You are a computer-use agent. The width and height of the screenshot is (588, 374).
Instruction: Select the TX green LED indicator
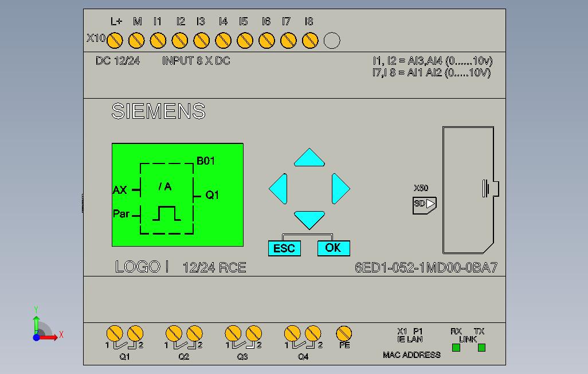[x=481, y=348]
